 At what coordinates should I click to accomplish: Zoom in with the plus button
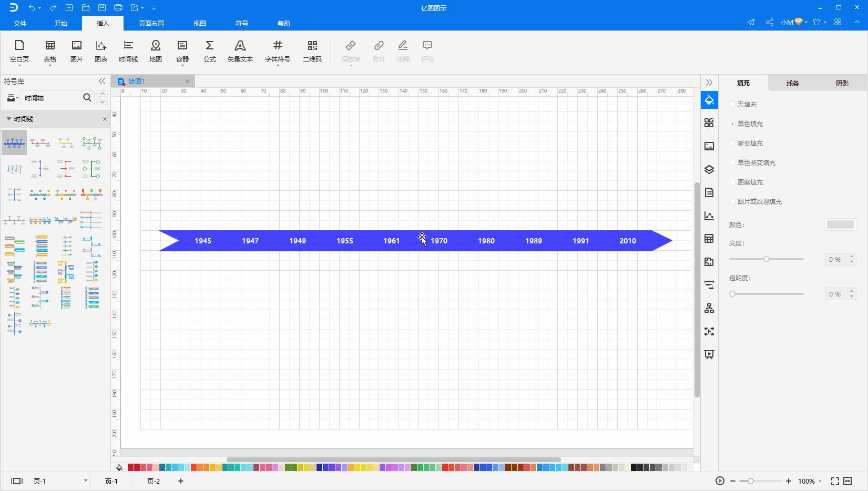point(789,481)
